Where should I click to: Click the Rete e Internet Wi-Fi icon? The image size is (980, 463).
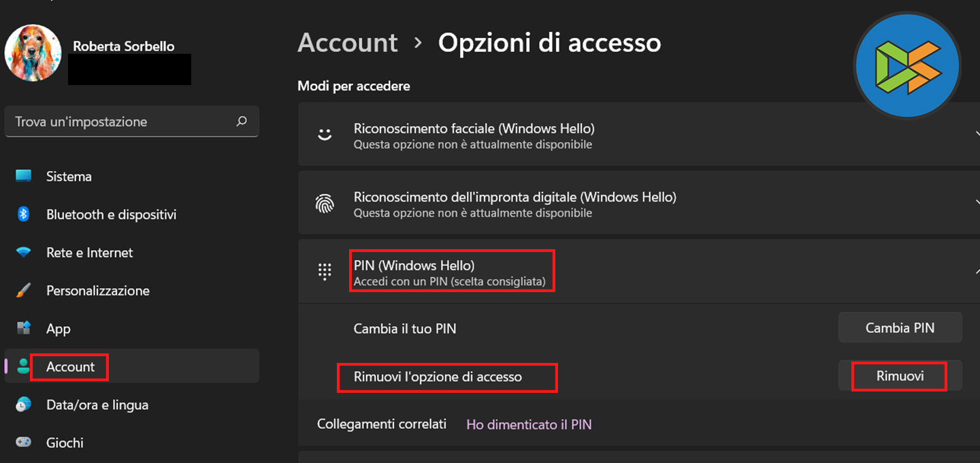click(24, 253)
